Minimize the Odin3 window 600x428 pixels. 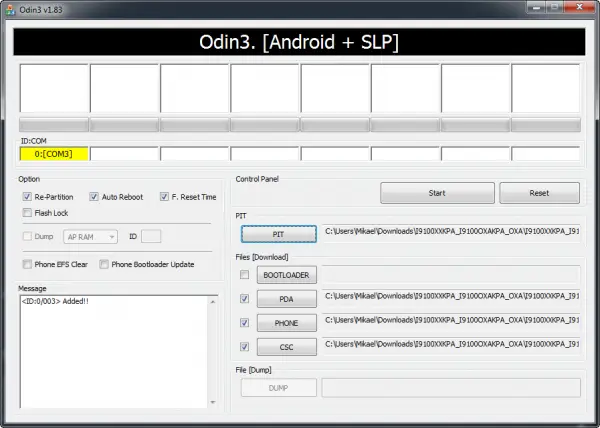pos(536,7)
